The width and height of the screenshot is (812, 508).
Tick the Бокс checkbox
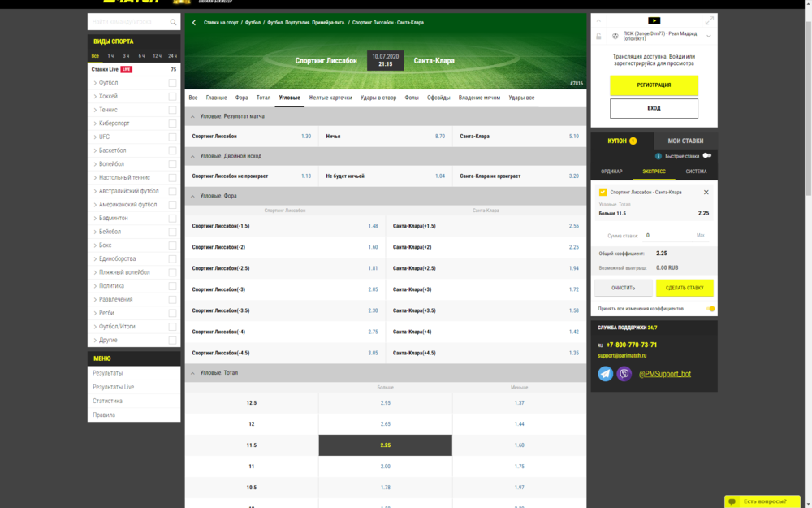coord(172,245)
